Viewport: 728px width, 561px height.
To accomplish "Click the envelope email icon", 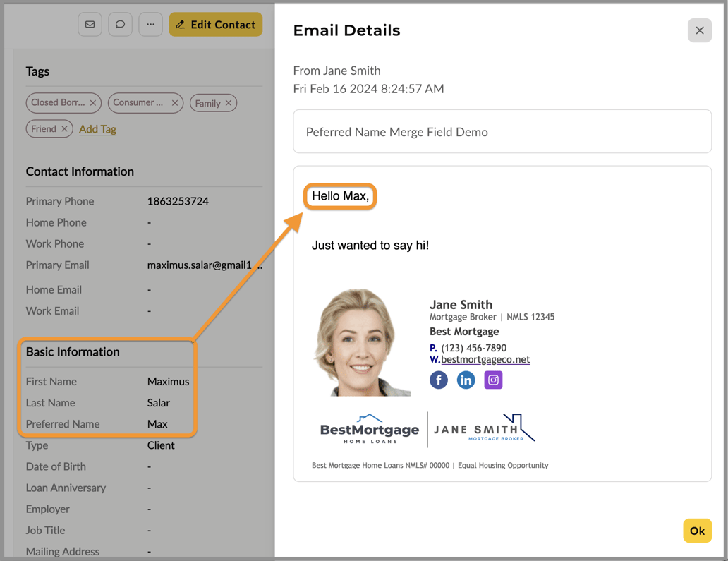I will click(90, 25).
